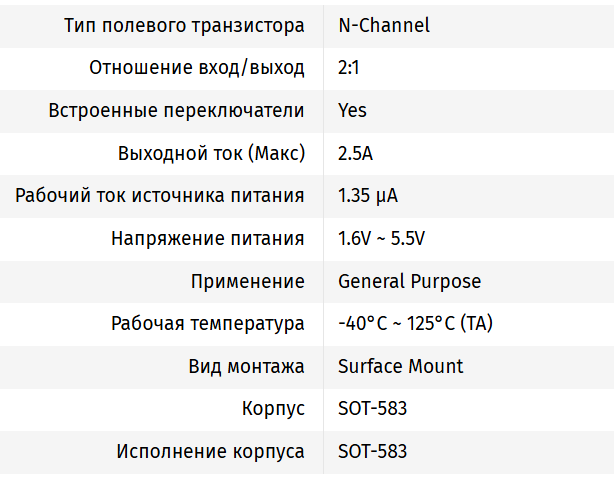Click the "Исполнение корпуса" label
This screenshot has width=614, height=481.
(210, 451)
